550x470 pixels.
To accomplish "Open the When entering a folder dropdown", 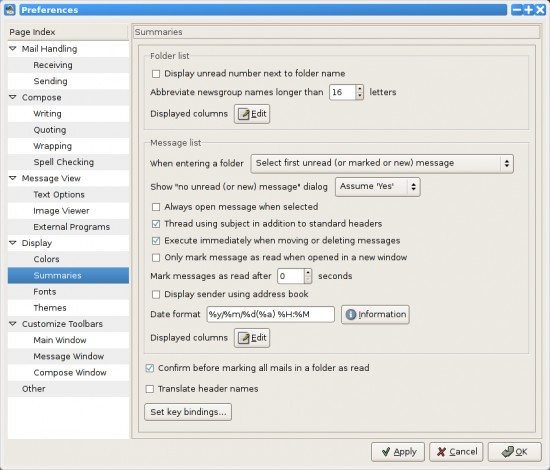I will click(382, 163).
